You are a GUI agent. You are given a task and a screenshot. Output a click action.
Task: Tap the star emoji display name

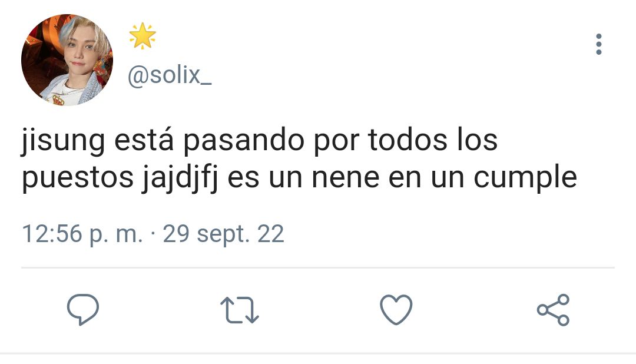(143, 36)
